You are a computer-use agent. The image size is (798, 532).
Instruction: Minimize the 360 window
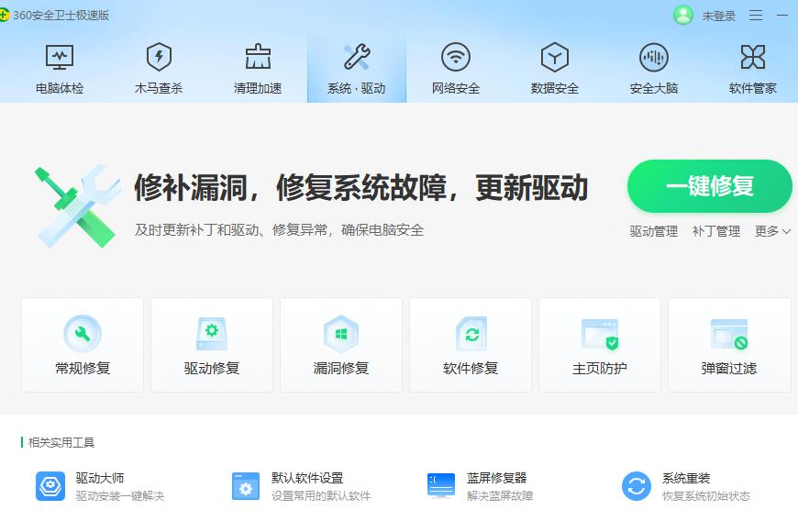click(782, 16)
